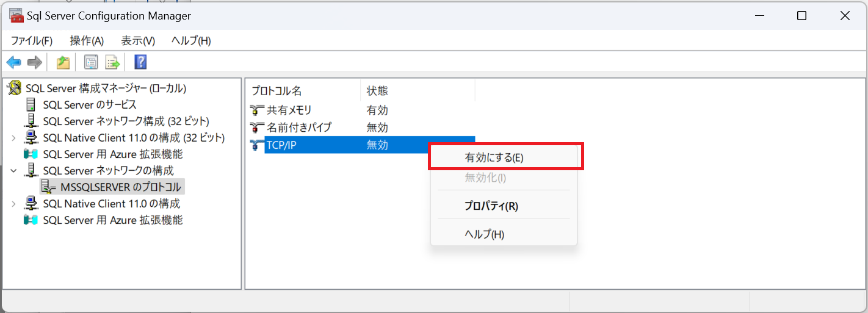Sort by 状態 column header
The width and height of the screenshot is (868, 313).
(418, 91)
